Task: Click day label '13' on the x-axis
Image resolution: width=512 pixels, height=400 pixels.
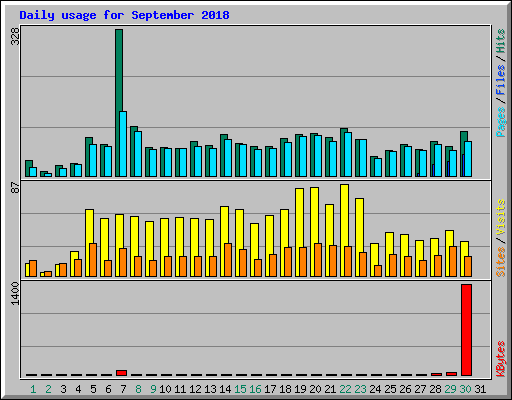Action: pyautogui.click(x=210, y=389)
